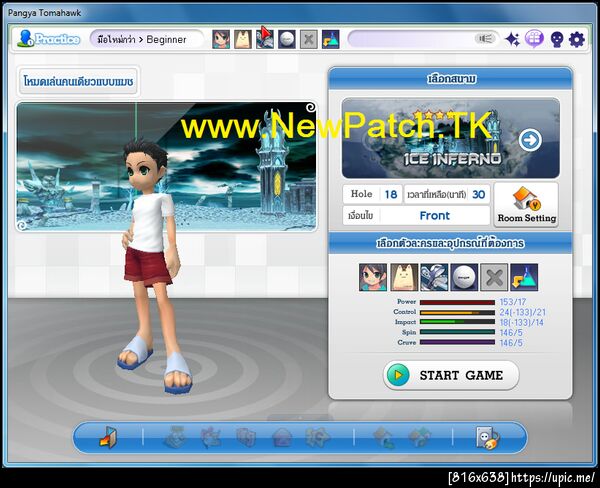The image size is (600, 488).
Task: Open the purple gift box icon
Action: pyautogui.click(x=534, y=39)
